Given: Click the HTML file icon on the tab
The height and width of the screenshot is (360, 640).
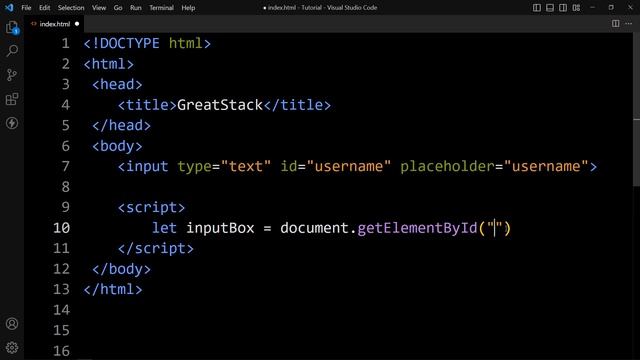Looking at the screenshot, I should 34,24.
